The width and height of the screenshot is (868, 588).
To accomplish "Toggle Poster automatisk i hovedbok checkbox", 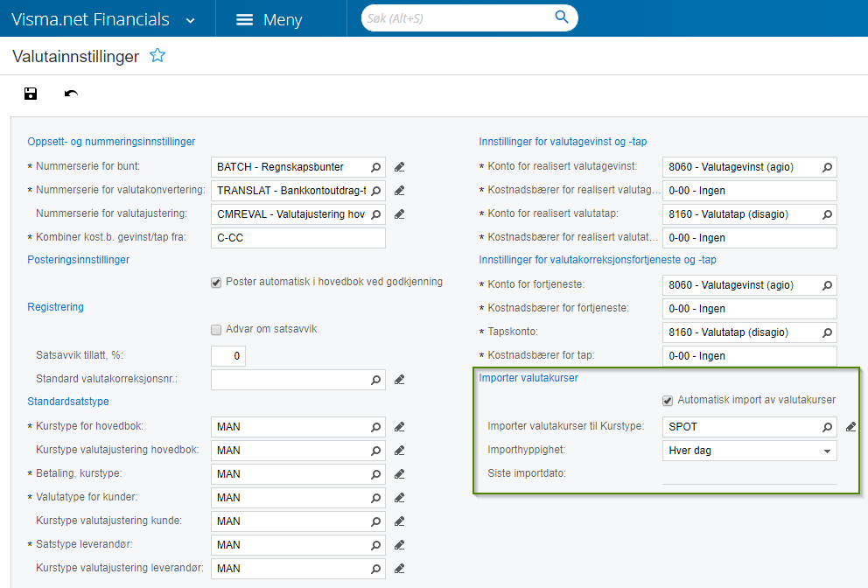I will click(x=216, y=282).
